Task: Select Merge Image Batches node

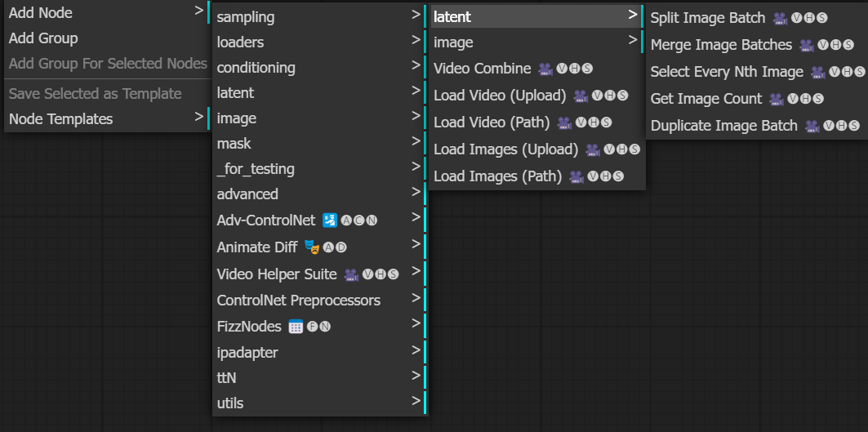Action: 721,45
